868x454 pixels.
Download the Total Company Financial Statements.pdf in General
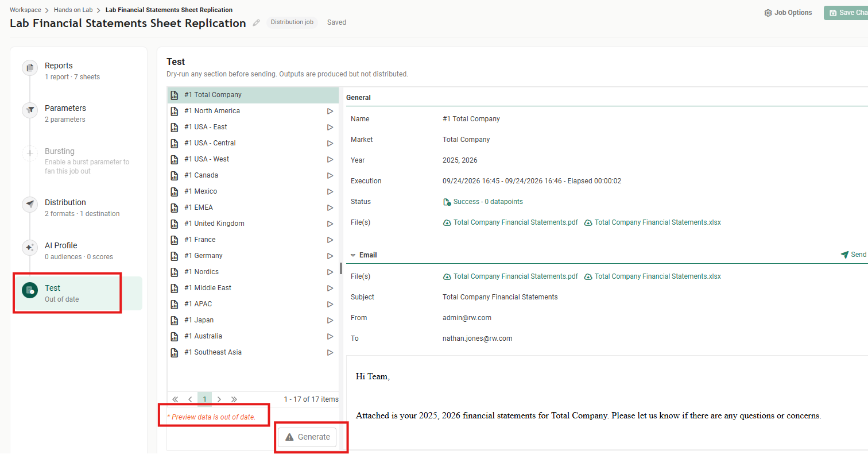point(510,222)
